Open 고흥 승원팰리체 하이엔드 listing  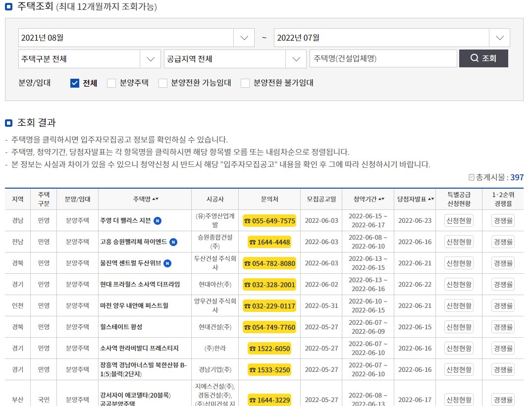[133, 242]
